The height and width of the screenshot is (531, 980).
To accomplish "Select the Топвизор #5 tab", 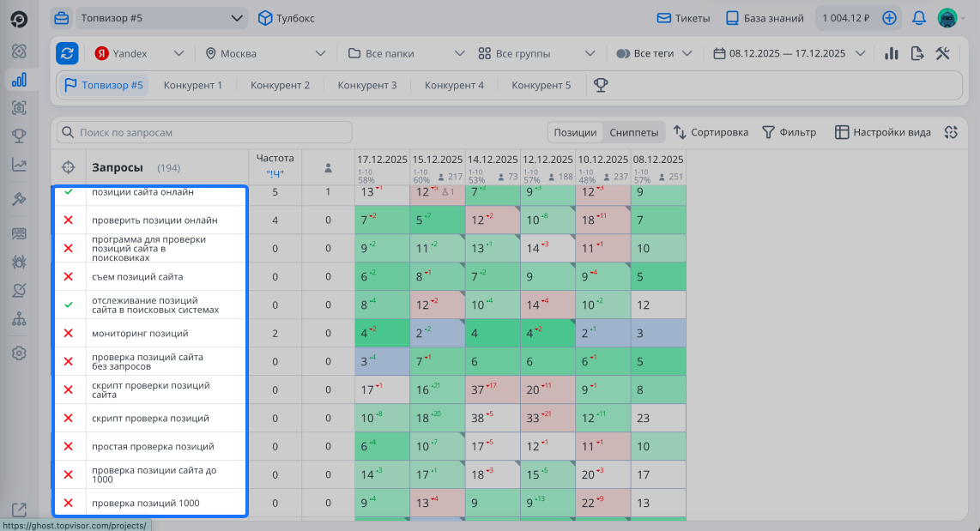I will [x=105, y=85].
